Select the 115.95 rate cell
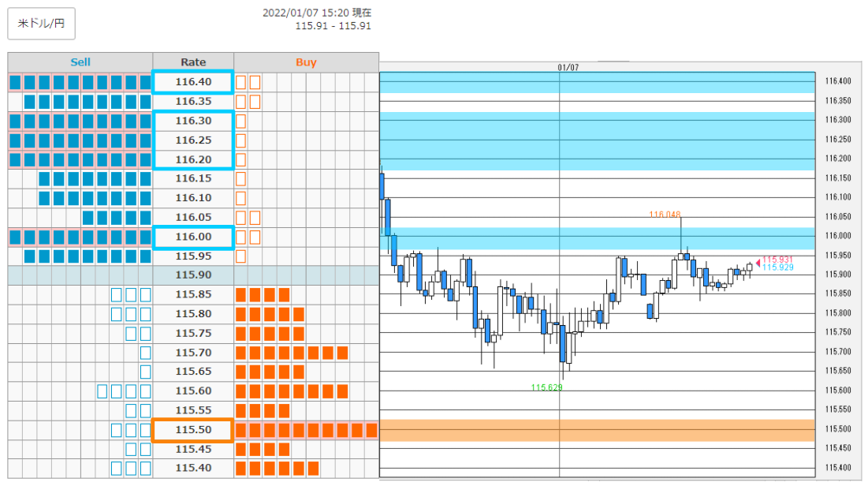The width and height of the screenshot is (868, 486). tap(193, 256)
